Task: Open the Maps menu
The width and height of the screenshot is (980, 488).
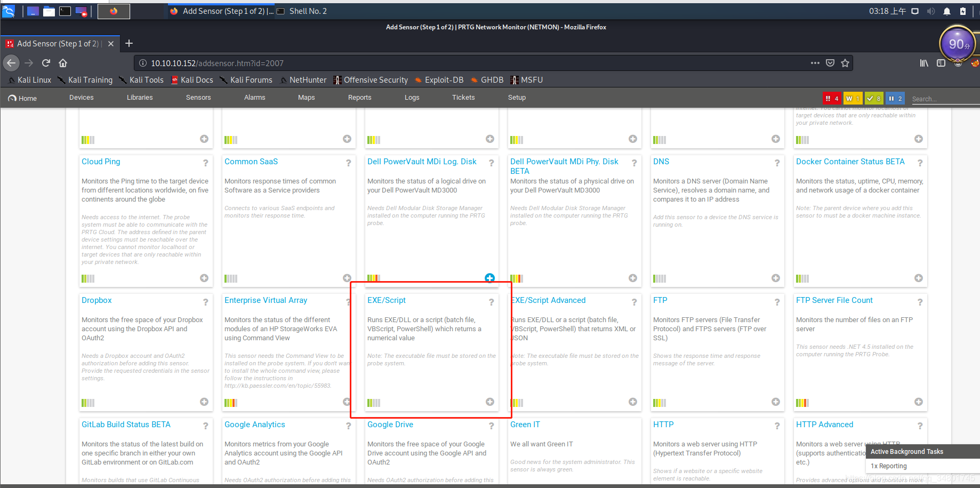Action: [x=306, y=98]
